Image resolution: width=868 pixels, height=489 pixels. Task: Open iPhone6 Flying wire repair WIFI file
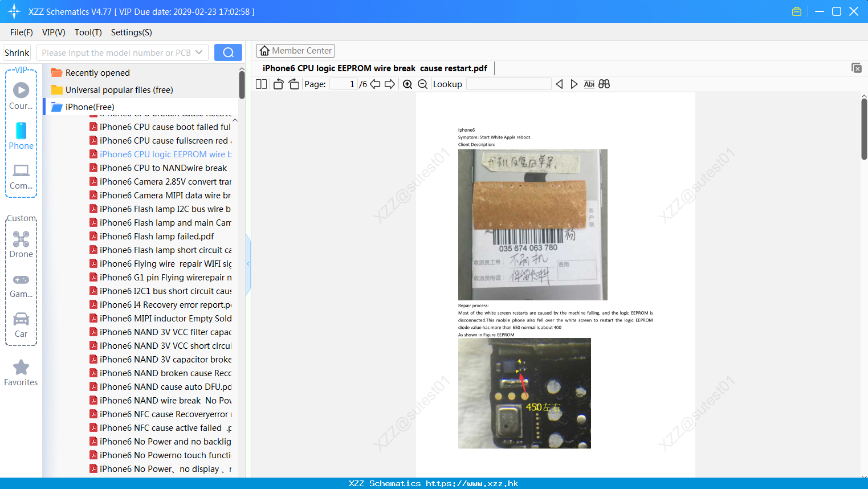(160, 264)
